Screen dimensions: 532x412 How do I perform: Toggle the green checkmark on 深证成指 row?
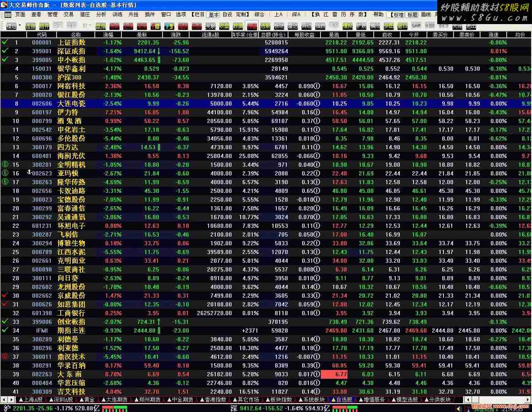pyautogui.click(x=5, y=51)
